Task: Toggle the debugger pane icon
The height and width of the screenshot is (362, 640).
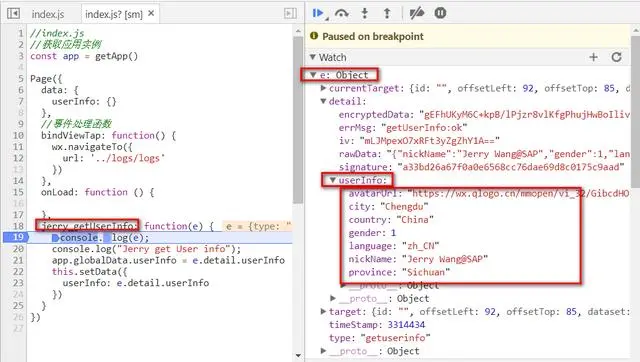Action: pyautogui.click(x=290, y=13)
